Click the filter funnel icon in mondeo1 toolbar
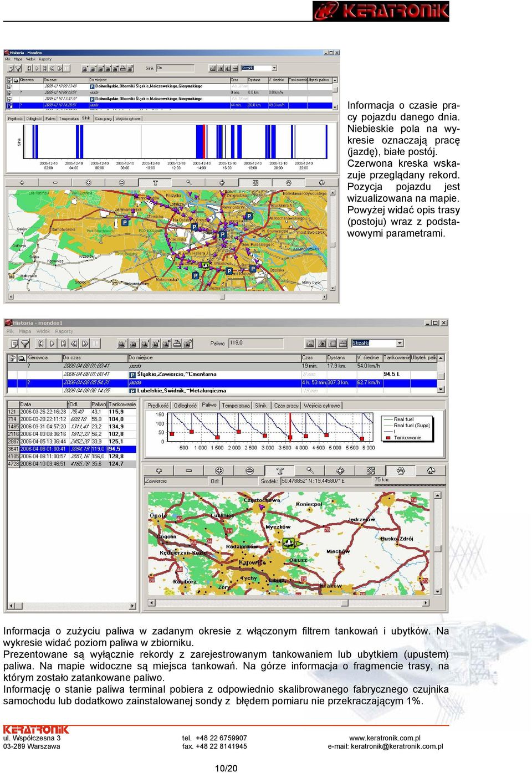Screen dimensions: 532x773 [25, 344]
